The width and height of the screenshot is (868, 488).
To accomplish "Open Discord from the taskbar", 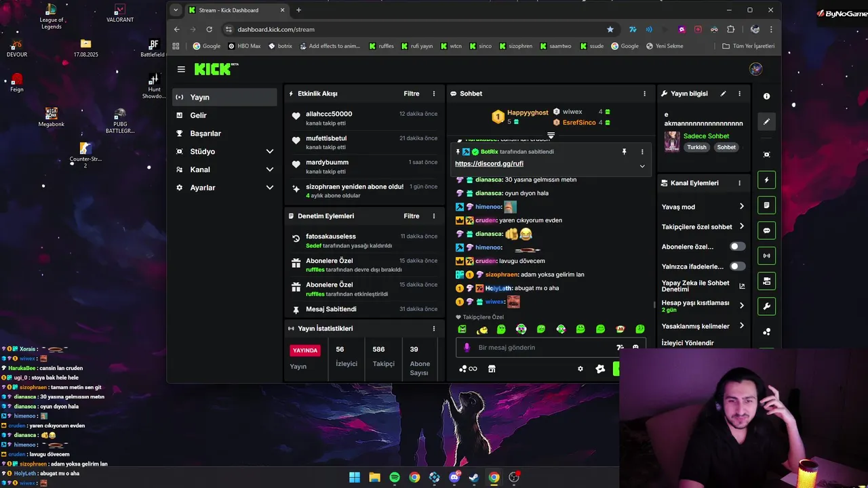I will pyautogui.click(x=454, y=477).
